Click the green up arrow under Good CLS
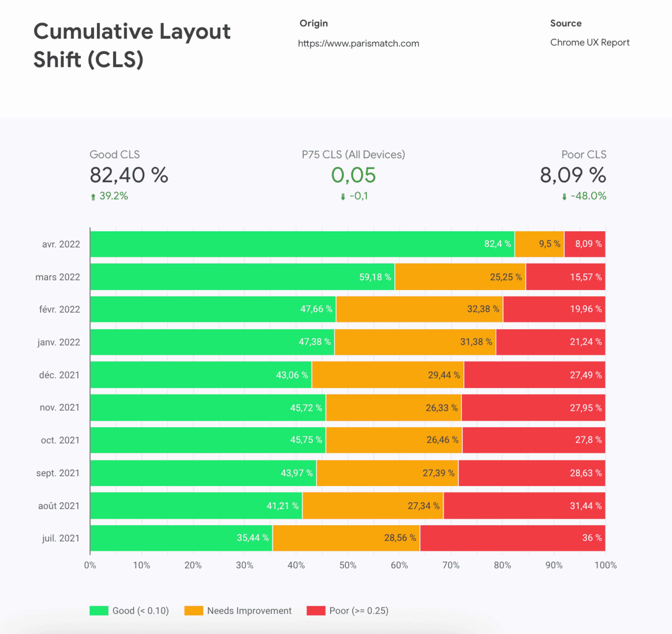672x634 pixels. pos(93,197)
